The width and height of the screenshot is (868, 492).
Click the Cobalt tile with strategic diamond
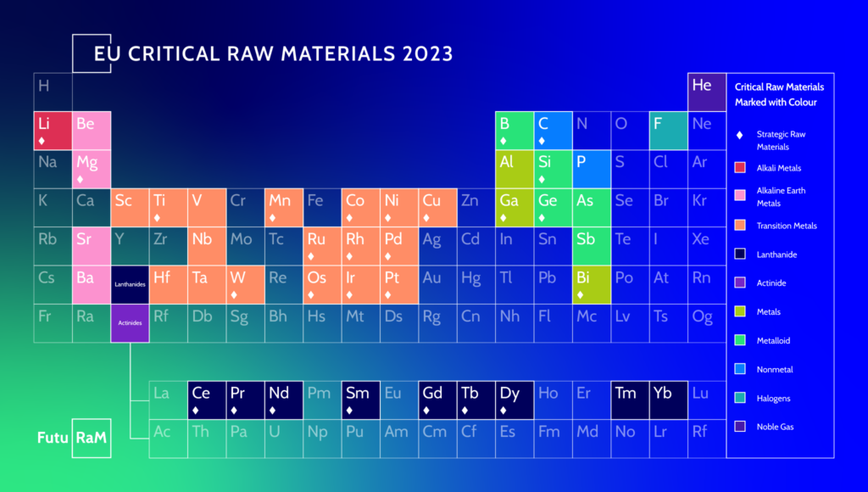[359, 206]
